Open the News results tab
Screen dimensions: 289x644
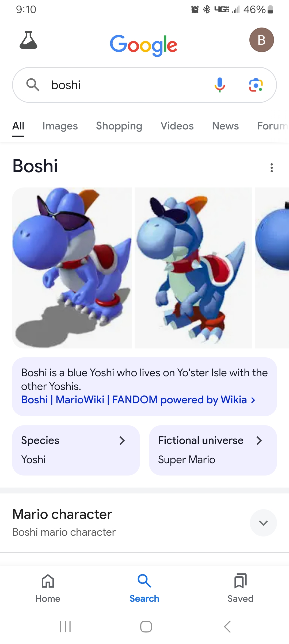point(225,126)
